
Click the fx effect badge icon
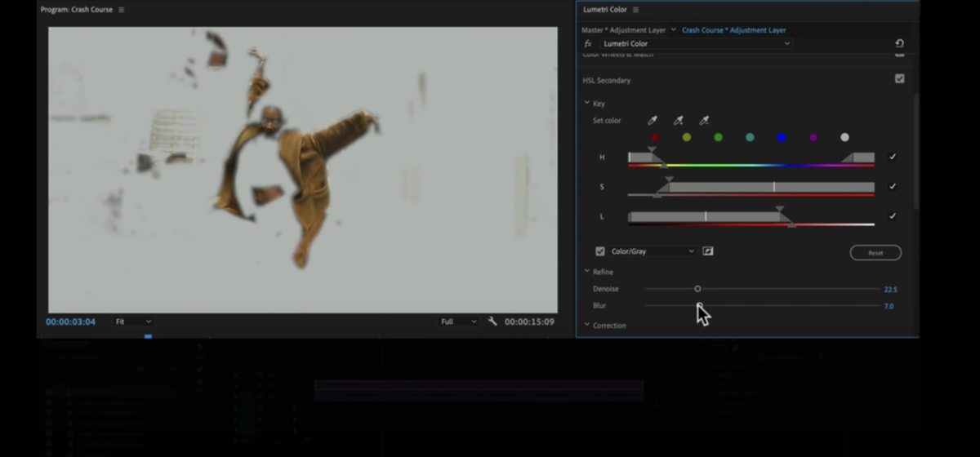tap(588, 44)
